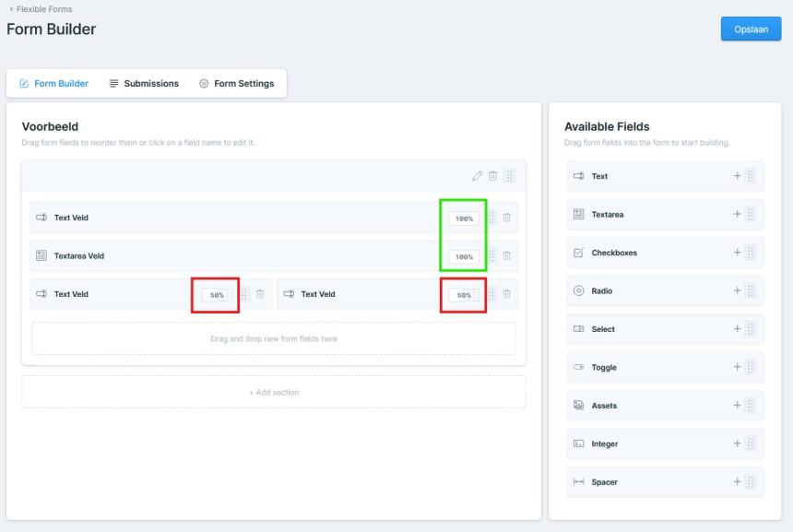The width and height of the screenshot is (793, 532).
Task: Click the drag handle of the available Select field
Action: point(750,329)
